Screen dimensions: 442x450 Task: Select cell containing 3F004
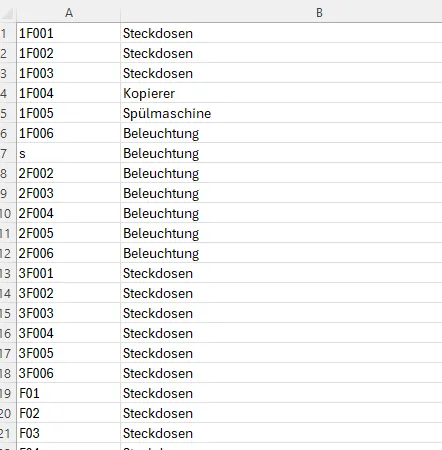[x=68, y=333]
